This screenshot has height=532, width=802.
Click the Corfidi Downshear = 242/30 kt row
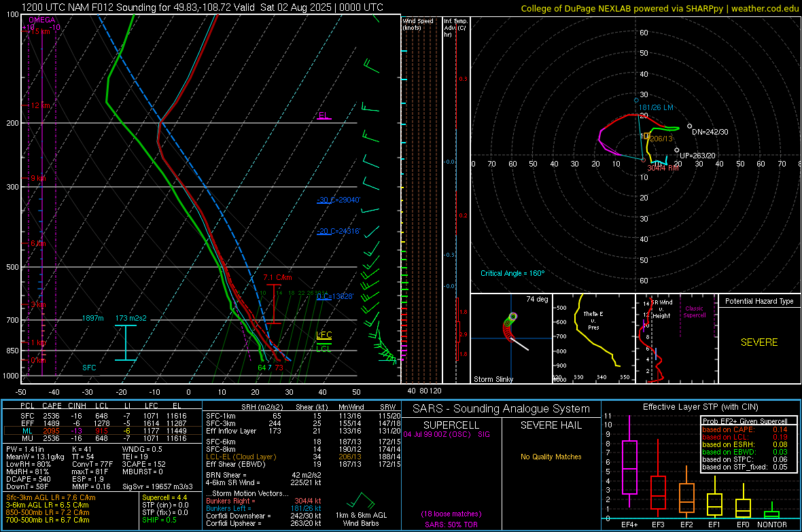coord(264,516)
